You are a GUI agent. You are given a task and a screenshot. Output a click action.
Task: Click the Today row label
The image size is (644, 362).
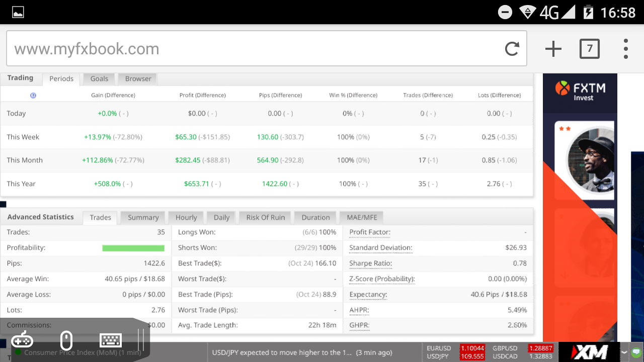click(x=16, y=114)
